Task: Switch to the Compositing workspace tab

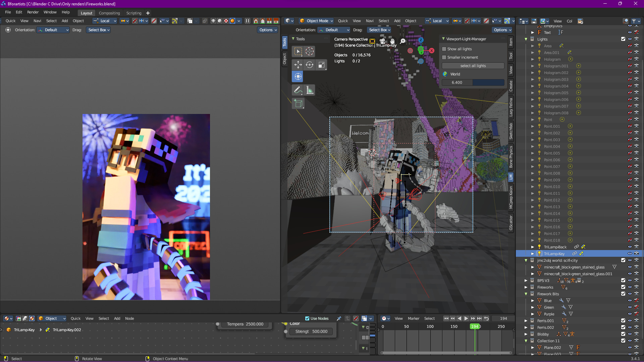Action: pos(109,13)
